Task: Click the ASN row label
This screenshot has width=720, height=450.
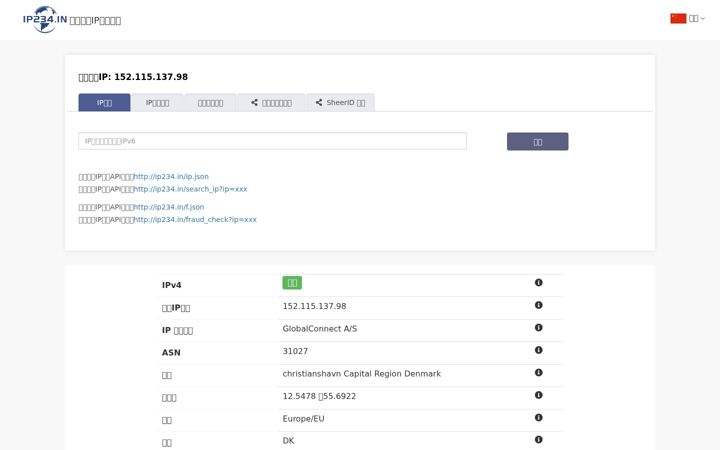Action: pyautogui.click(x=171, y=353)
